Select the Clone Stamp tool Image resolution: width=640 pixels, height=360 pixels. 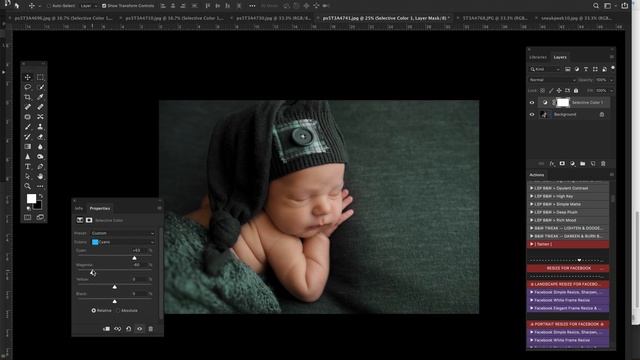click(40, 127)
